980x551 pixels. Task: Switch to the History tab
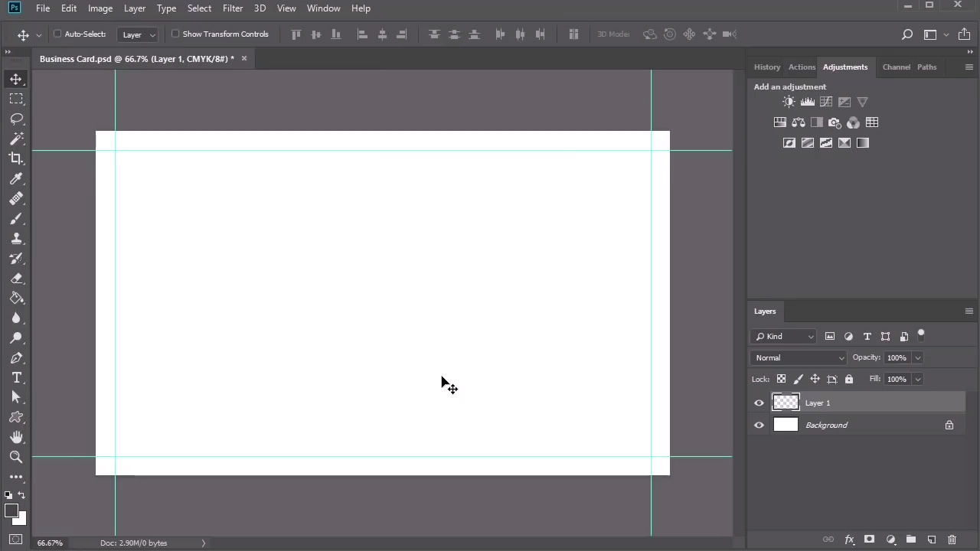pyautogui.click(x=766, y=67)
